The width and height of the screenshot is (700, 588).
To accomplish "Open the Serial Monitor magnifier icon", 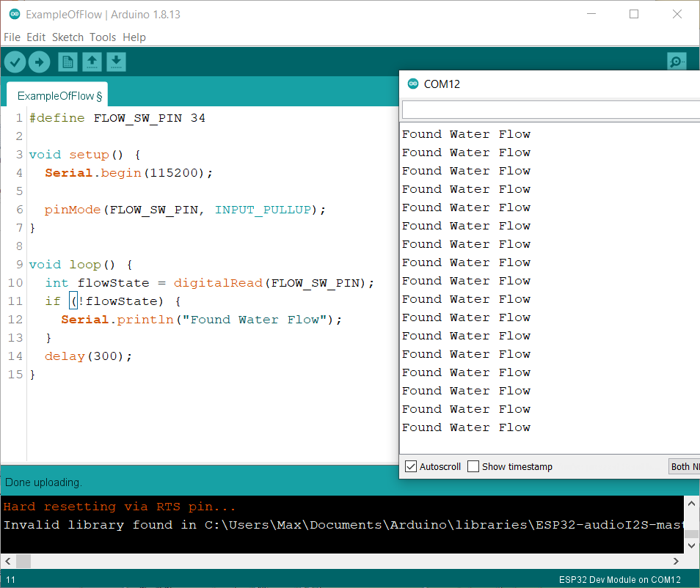I will pos(677,62).
